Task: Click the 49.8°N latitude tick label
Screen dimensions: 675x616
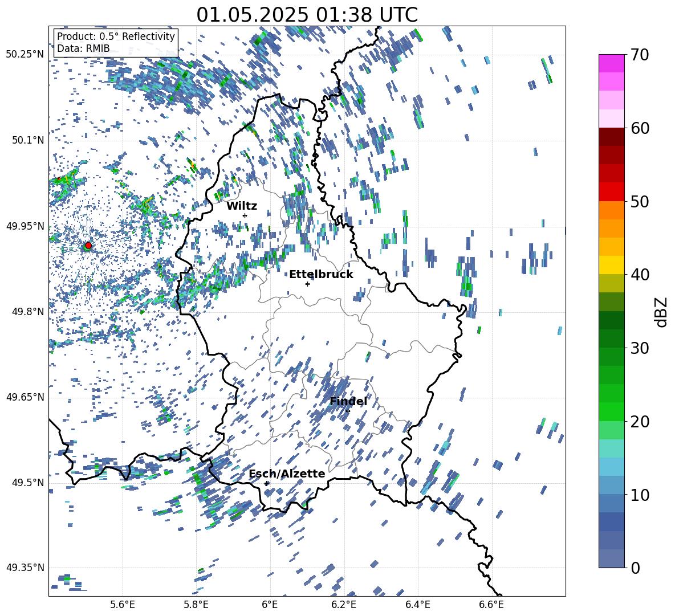Action: tap(27, 312)
